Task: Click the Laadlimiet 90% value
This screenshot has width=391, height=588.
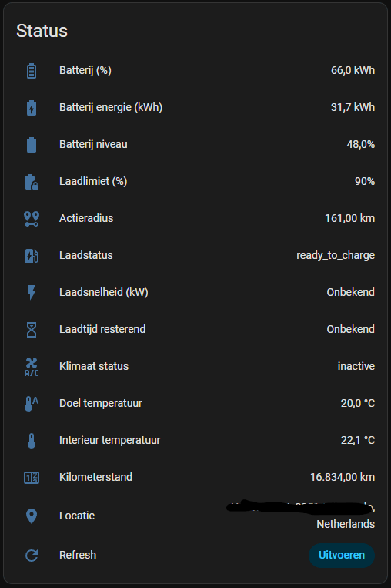Action: [365, 182]
